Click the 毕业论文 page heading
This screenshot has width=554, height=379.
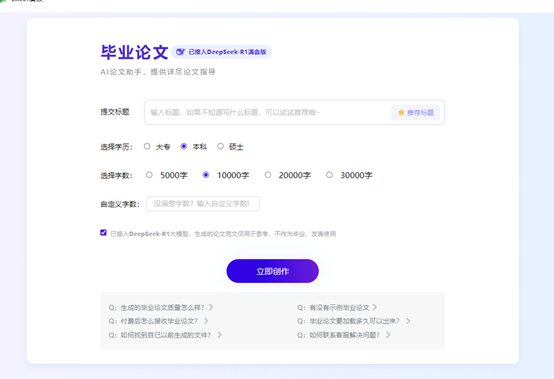[134, 52]
